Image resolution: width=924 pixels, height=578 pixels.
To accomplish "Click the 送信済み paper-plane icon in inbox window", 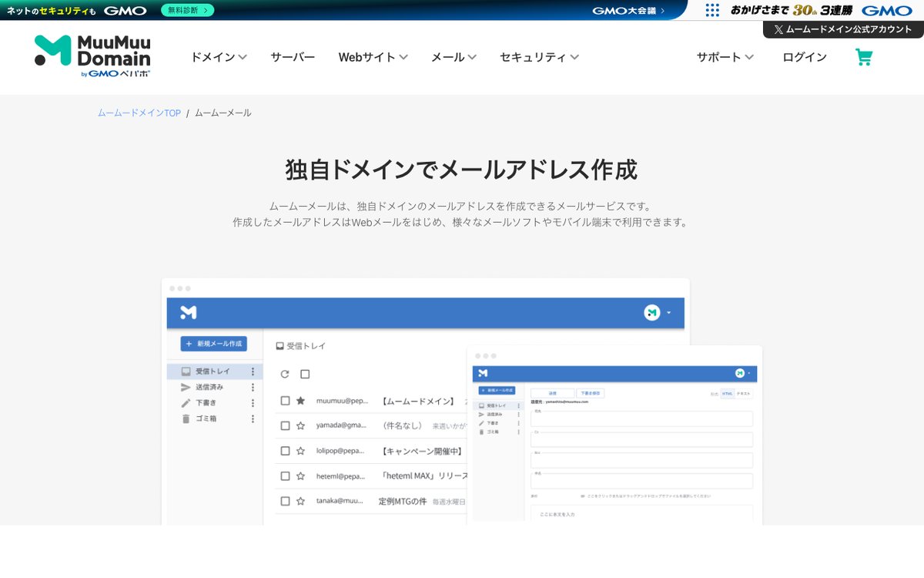I will [186, 387].
